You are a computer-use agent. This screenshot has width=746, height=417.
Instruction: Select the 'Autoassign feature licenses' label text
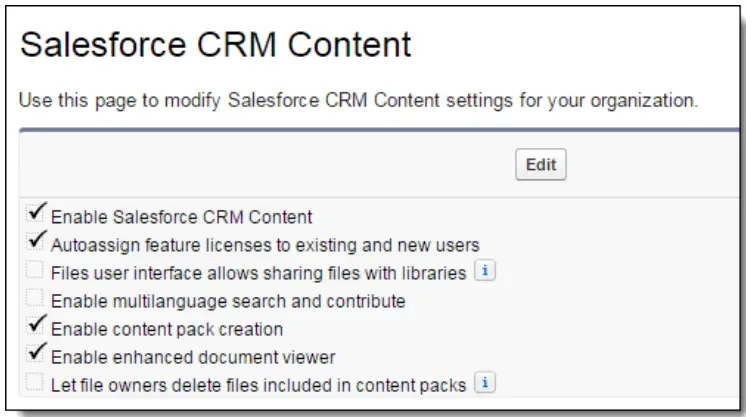click(x=265, y=244)
